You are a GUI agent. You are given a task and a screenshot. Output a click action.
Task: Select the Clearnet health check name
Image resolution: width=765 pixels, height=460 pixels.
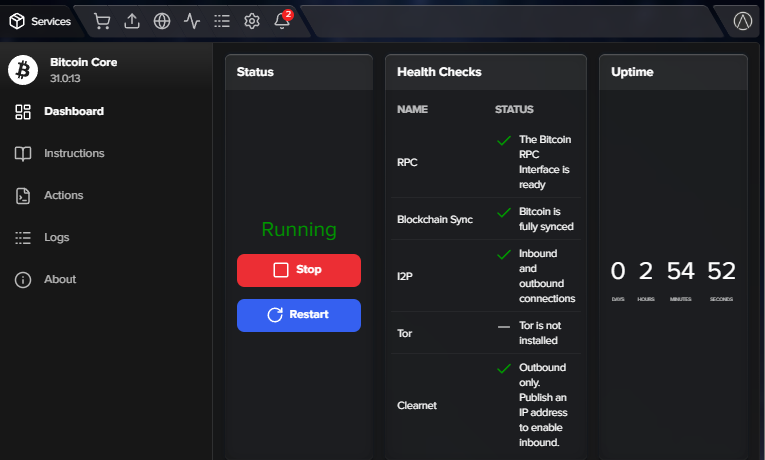pos(417,405)
